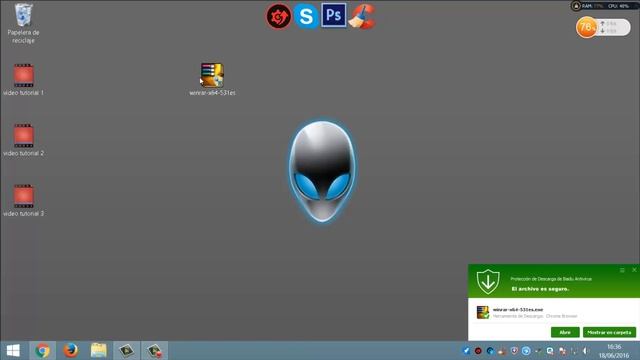Click the light blue round arrow tray icon
The height and width of the screenshot is (360, 640).
[526, 351]
